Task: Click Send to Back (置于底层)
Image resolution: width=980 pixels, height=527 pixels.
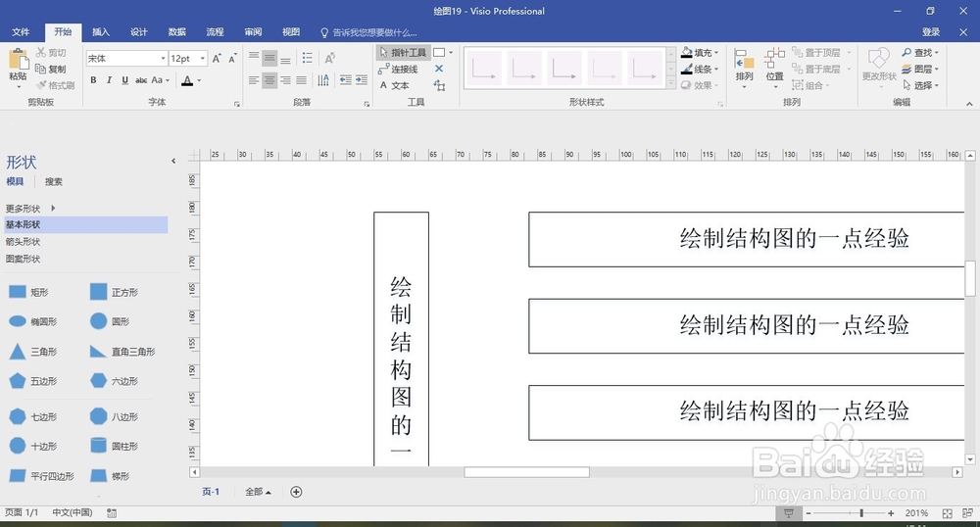Action: 816,69
